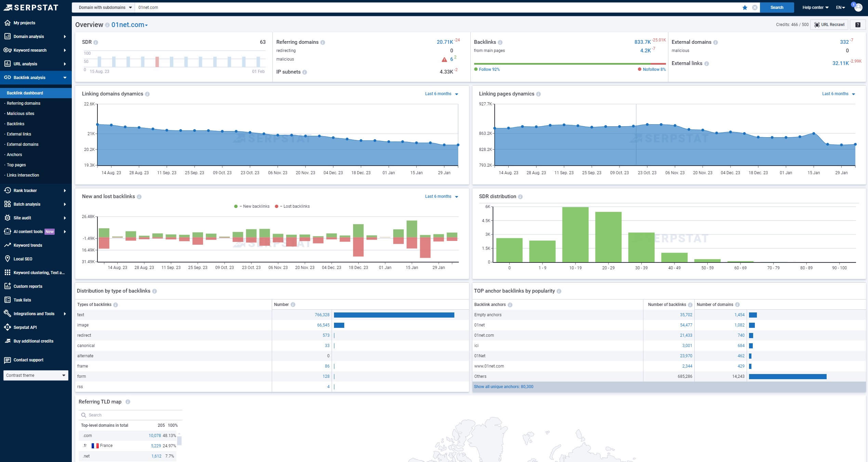Open My projects home icon
The width and height of the screenshot is (868, 462).
click(7, 23)
